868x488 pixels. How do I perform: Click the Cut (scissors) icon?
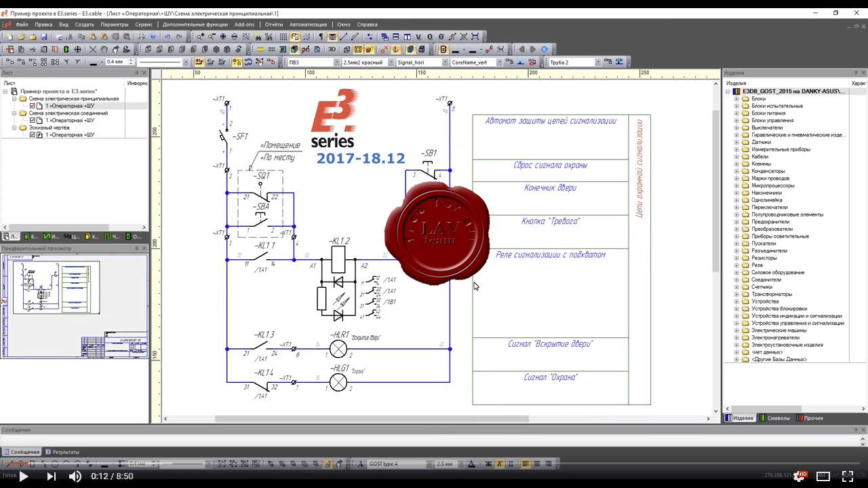point(71,37)
